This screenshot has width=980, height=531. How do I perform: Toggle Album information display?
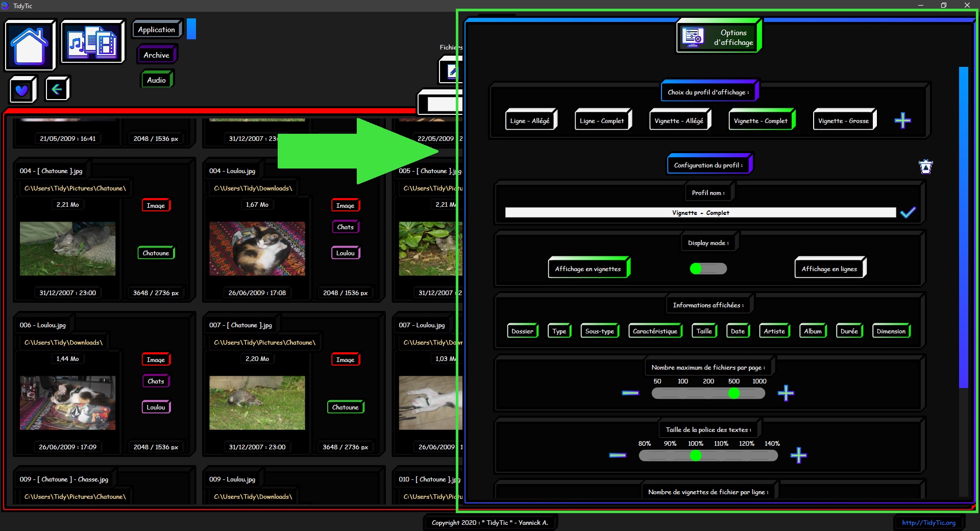[x=813, y=331]
